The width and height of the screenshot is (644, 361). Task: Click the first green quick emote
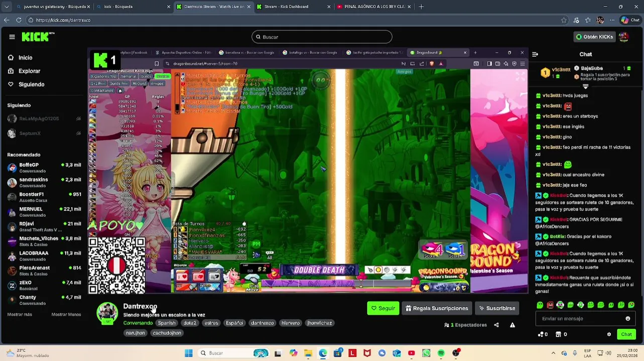click(x=540, y=305)
